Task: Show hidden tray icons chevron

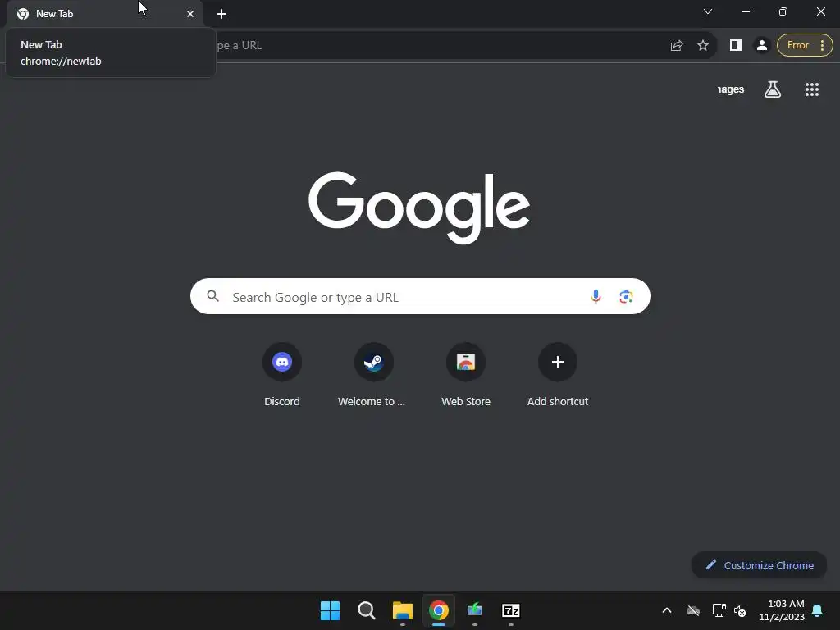Action: pyautogui.click(x=667, y=610)
